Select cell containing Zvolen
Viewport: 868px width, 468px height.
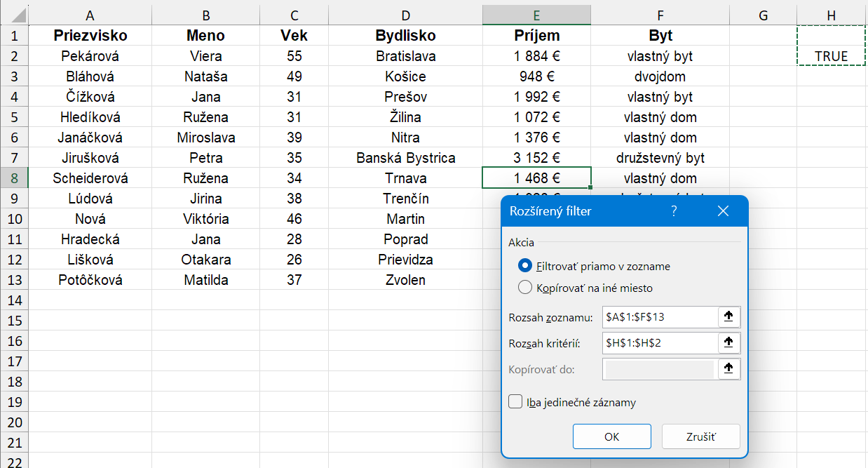405,280
